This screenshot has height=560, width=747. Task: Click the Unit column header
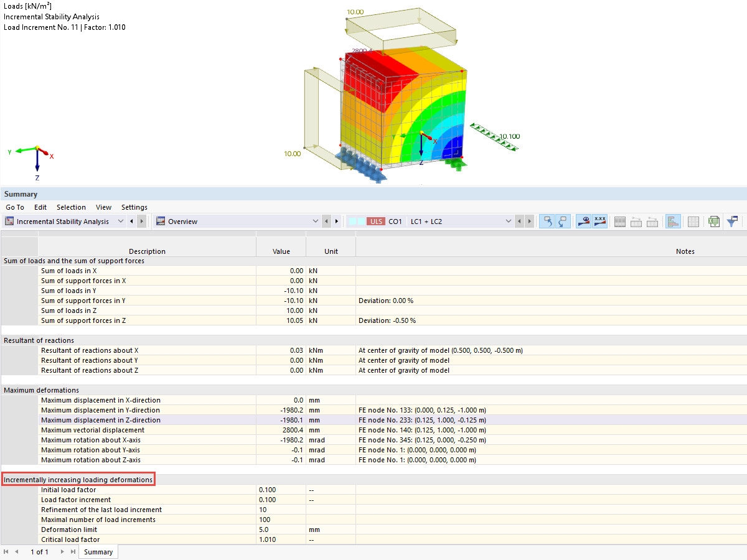coord(331,251)
